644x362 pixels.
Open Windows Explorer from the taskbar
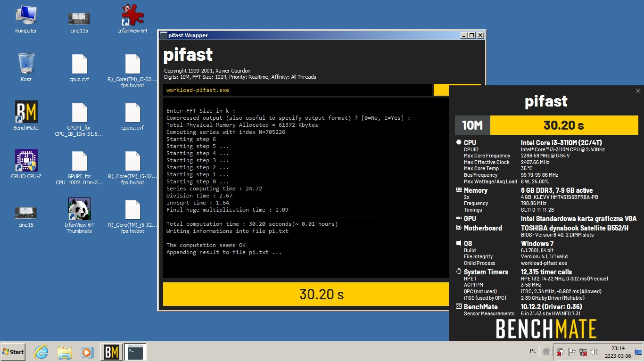(65, 352)
